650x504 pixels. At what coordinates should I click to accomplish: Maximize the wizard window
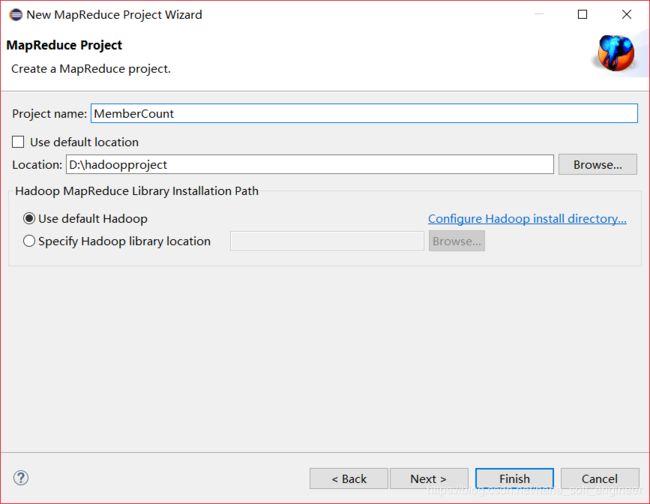582,15
